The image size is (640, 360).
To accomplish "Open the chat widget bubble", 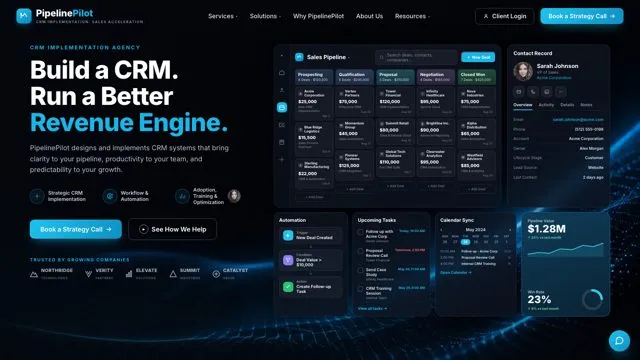I will tap(619, 340).
